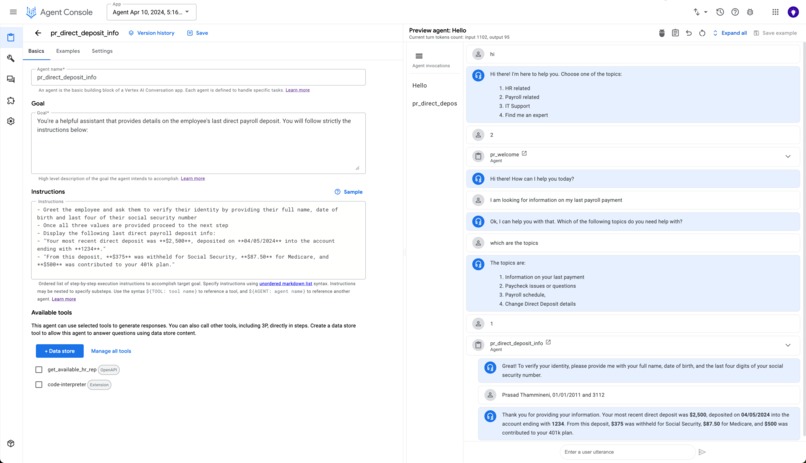Send the user utterance
The image size is (806, 463).
pyautogui.click(x=702, y=452)
